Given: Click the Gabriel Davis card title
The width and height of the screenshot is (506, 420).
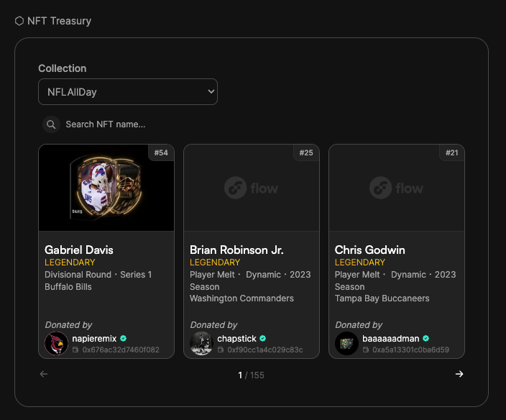Looking at the screenshot, I should (79, 250).
